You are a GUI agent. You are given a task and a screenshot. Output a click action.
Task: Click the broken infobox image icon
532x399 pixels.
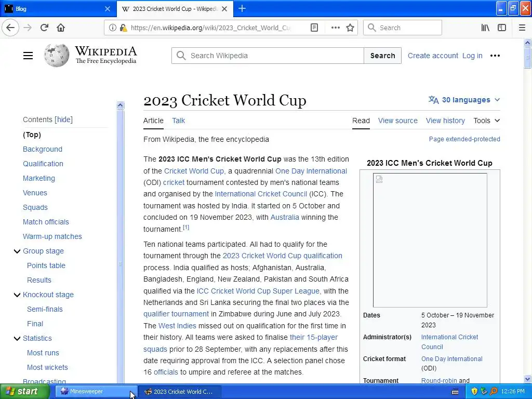(379, 179)
